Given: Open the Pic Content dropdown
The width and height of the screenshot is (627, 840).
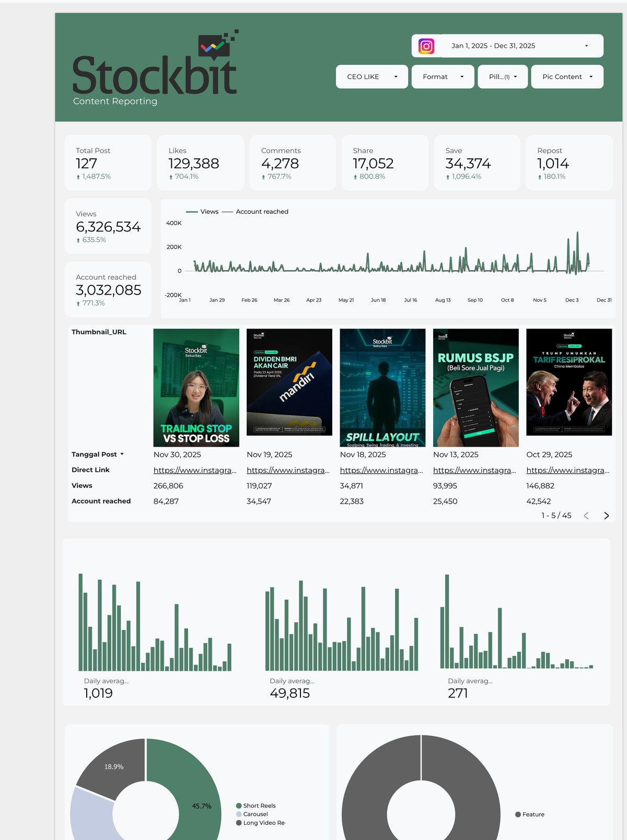Looking at the screenshot, I should pos(567,77).
